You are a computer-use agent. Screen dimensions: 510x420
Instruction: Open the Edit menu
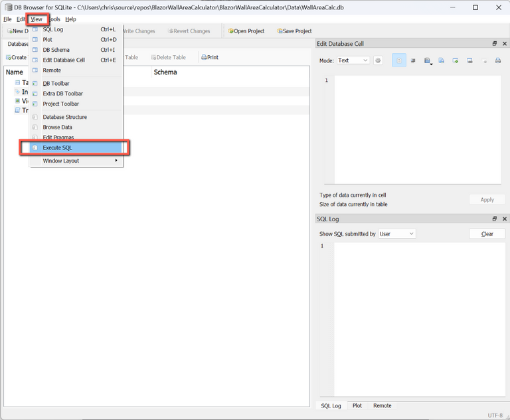pos(21,19)
